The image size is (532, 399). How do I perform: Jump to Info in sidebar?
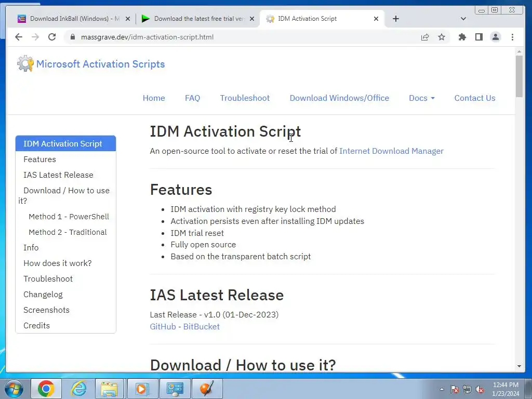click(x=31, y=248)
